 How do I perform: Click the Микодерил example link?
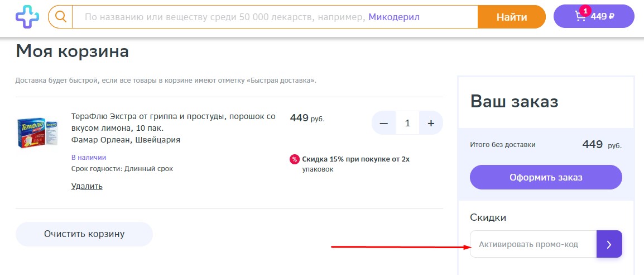pyautogui.click(x=394, y=17)
